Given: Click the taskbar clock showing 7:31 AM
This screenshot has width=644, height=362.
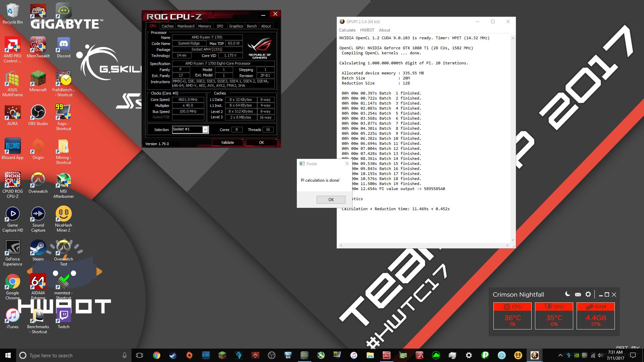Looking at the screenshot, I should tap(615, 355).
